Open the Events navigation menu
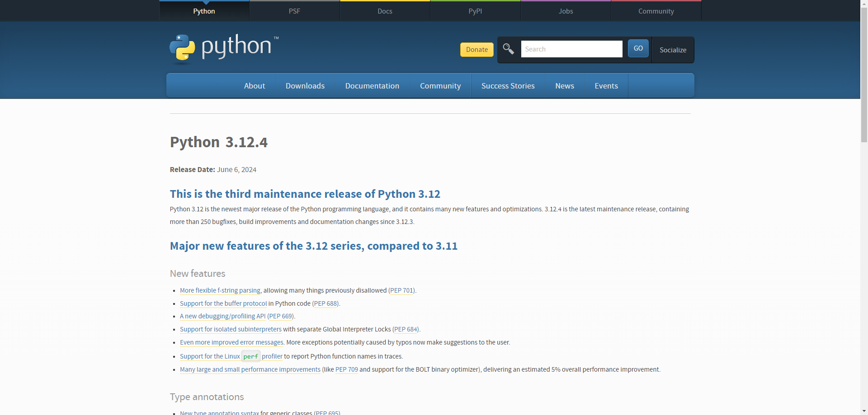Image resolution: width=868 pixels, height=415 pixels. tap(606, 86)
